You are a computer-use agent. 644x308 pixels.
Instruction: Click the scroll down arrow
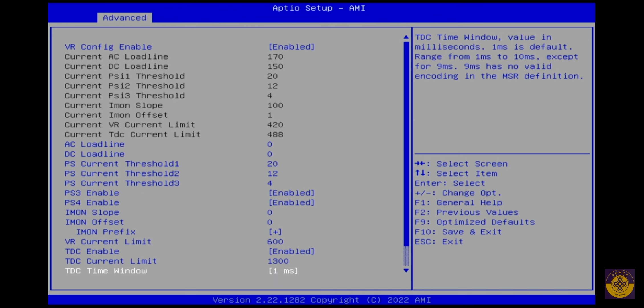point(406,270)
